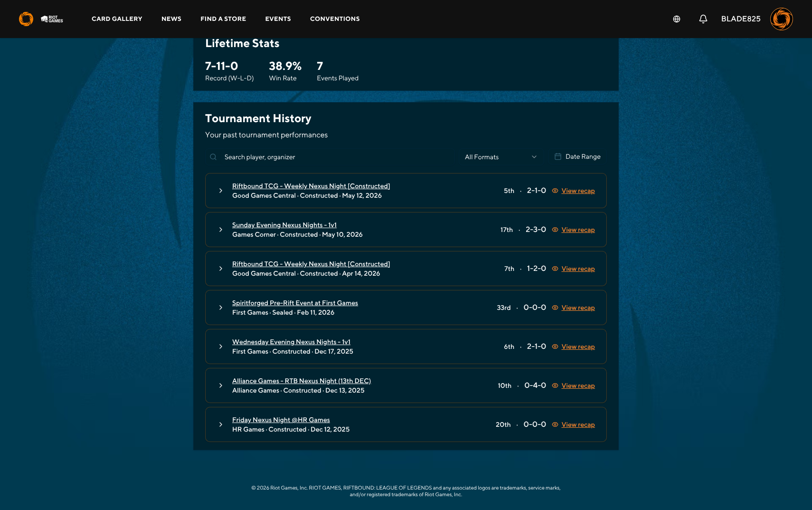Click 'HR Games · Constructed · Dec 12, 2025' text
The height and width of the screenshot is (510, 812).
pyautogui.click(x=291, y=429)
